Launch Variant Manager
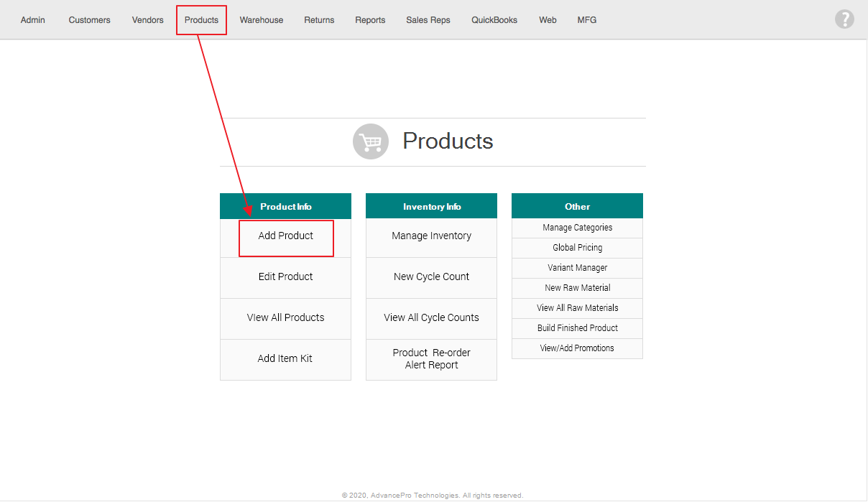 click(x=577, y=269)
